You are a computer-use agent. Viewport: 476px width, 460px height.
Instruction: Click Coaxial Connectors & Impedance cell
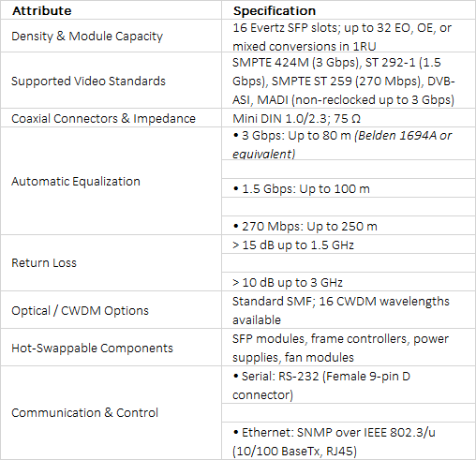111,118
